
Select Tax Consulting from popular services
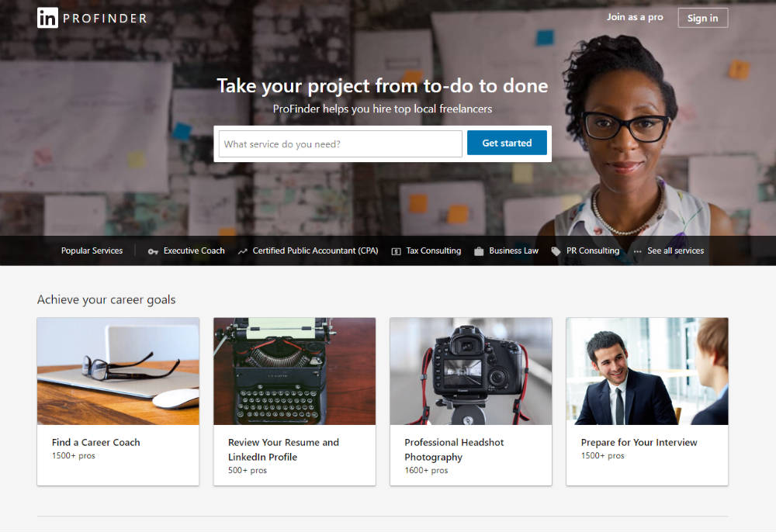[x=433, y=250]
